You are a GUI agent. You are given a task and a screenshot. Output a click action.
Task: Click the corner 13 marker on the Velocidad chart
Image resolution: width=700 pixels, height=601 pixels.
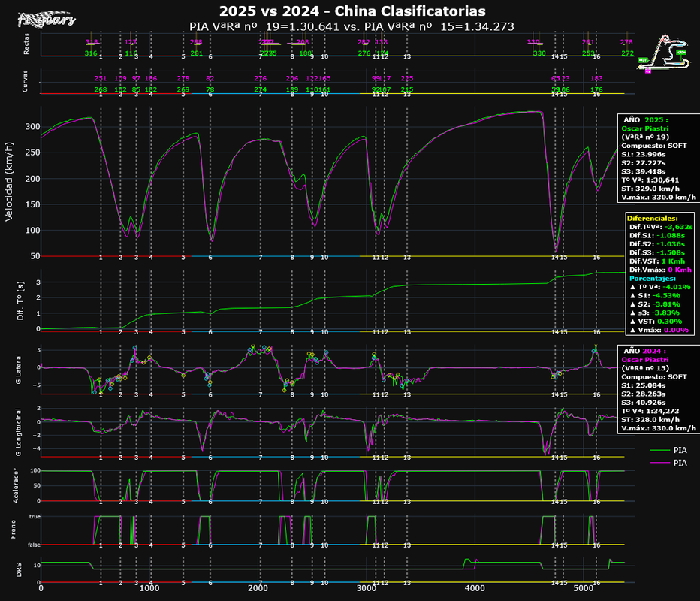406,257
